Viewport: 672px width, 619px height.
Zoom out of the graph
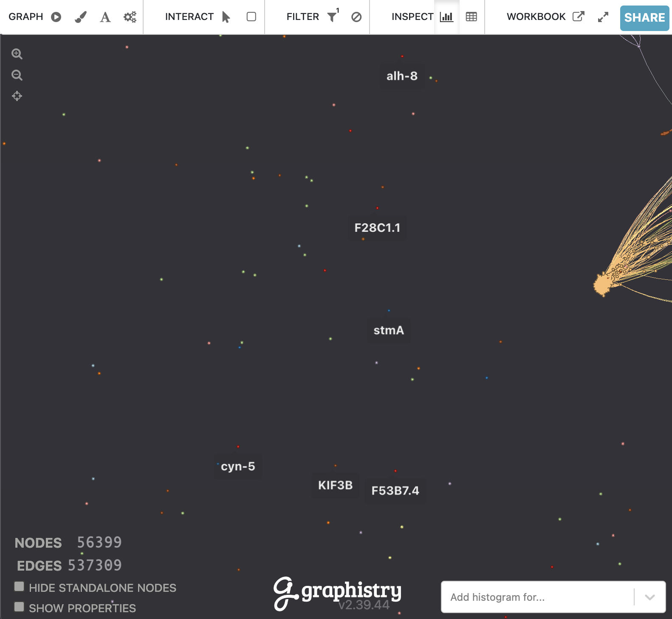(17, 75)
